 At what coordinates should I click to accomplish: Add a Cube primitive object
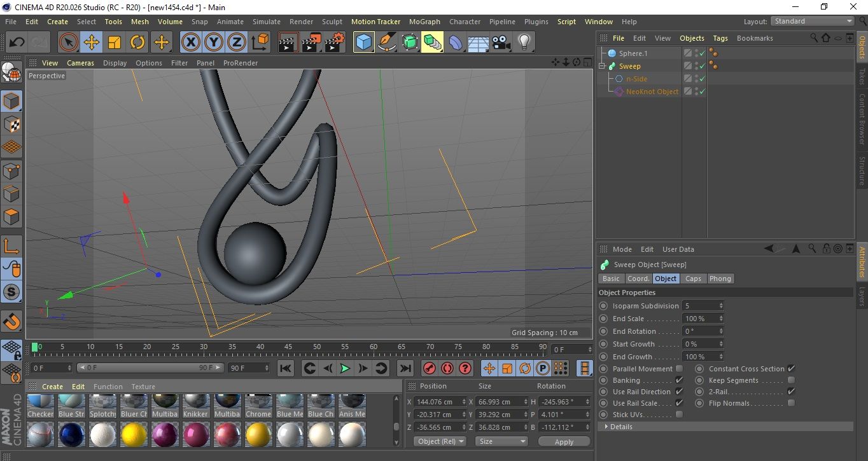(363, 43)
